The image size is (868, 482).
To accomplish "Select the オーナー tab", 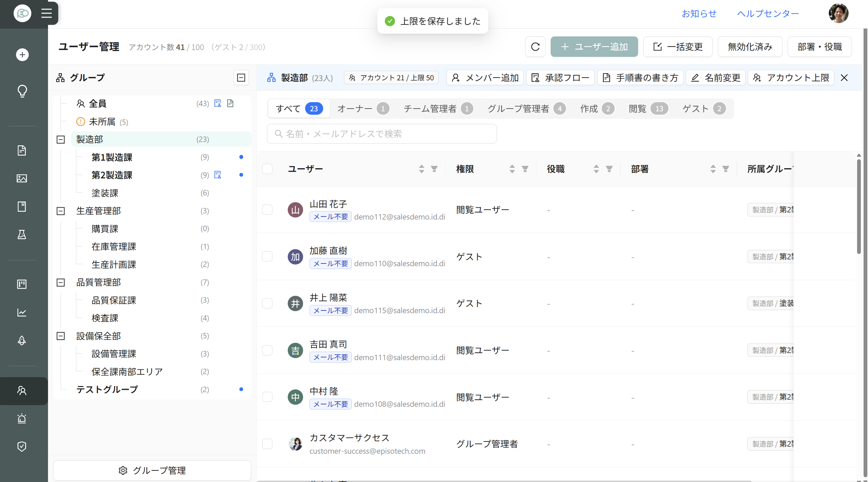I will click(363, 109).
